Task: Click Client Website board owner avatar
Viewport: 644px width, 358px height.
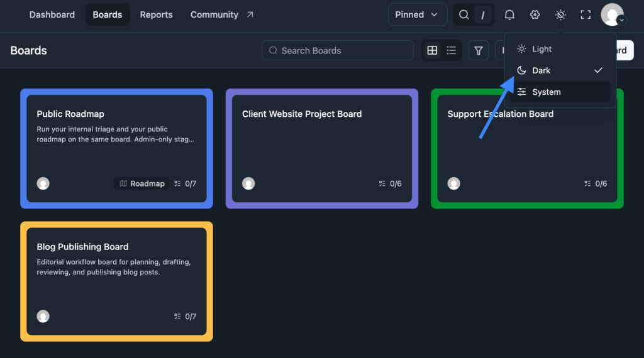Action: coord(248,183)
